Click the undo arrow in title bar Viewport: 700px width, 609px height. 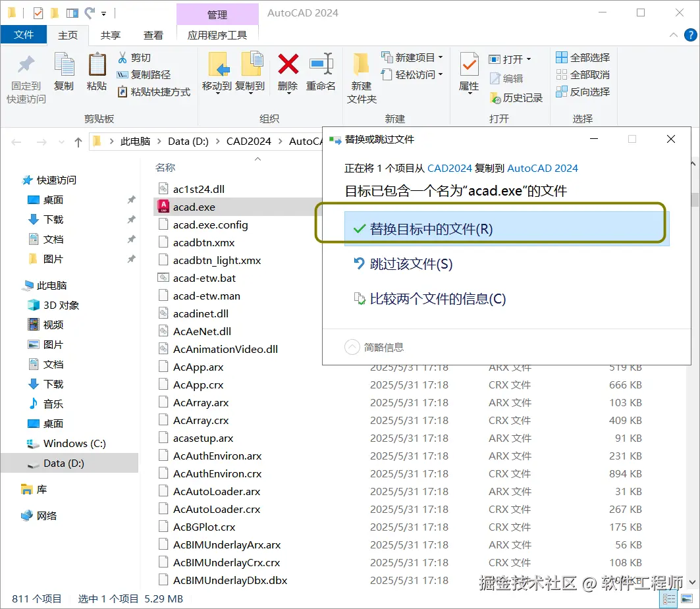tap(90, 13)
